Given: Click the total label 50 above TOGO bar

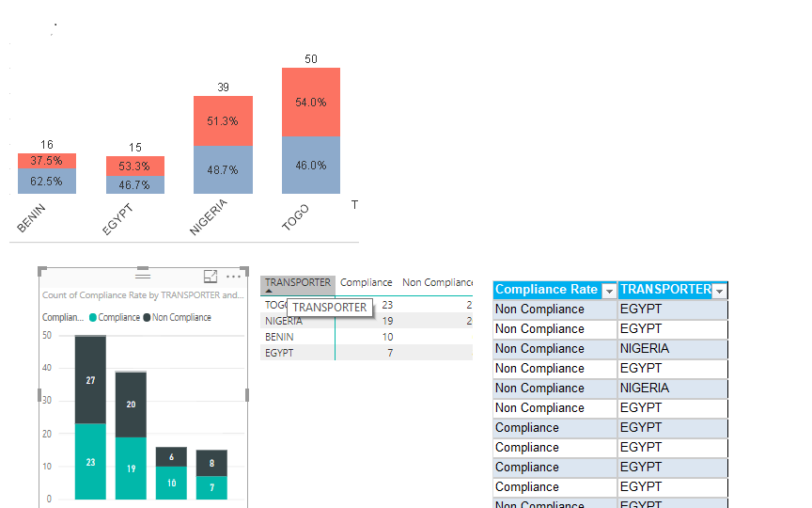Looking at the screenshot, I should point(311,59).
